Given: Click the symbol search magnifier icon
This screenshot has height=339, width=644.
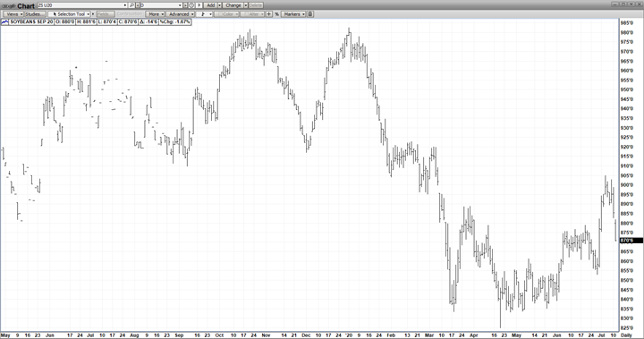Looking at the screenshot, I should click(131, 5).
